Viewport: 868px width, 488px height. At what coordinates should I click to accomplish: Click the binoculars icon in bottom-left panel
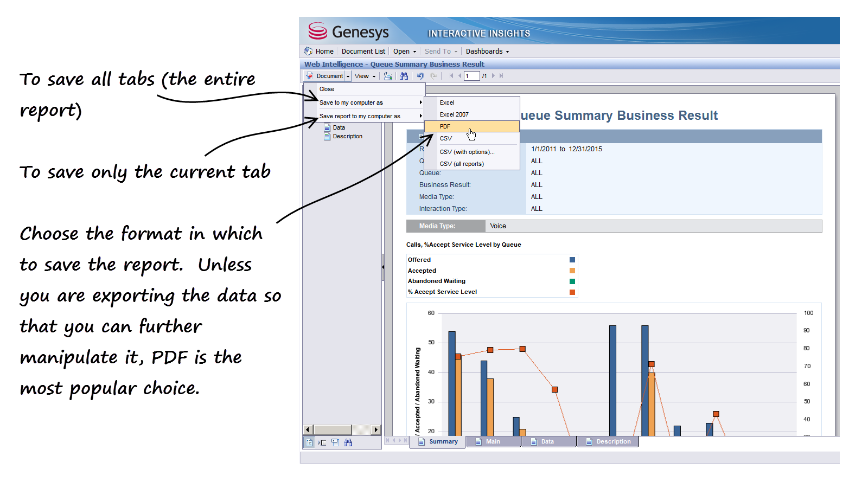(x=348, y=442)
